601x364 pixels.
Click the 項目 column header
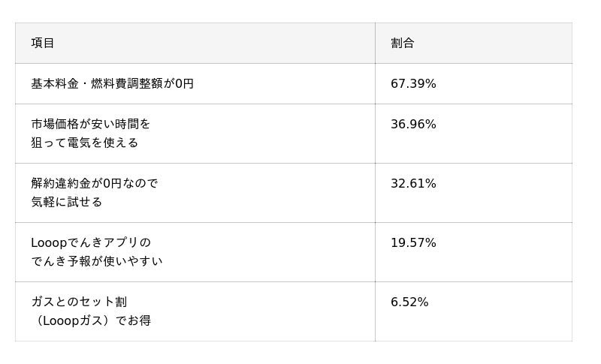click(43, 43)
